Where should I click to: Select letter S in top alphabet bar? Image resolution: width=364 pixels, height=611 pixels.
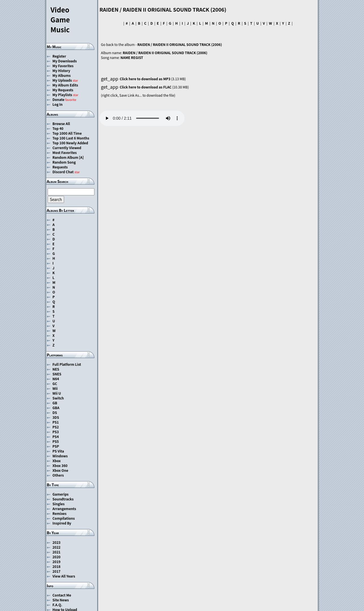pos(245,24)
